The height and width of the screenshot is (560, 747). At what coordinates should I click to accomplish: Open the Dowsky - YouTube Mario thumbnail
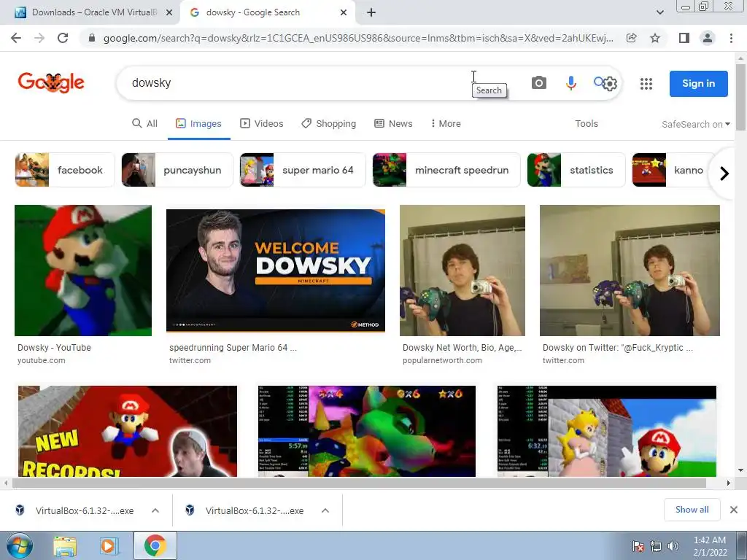pos(83,271)
